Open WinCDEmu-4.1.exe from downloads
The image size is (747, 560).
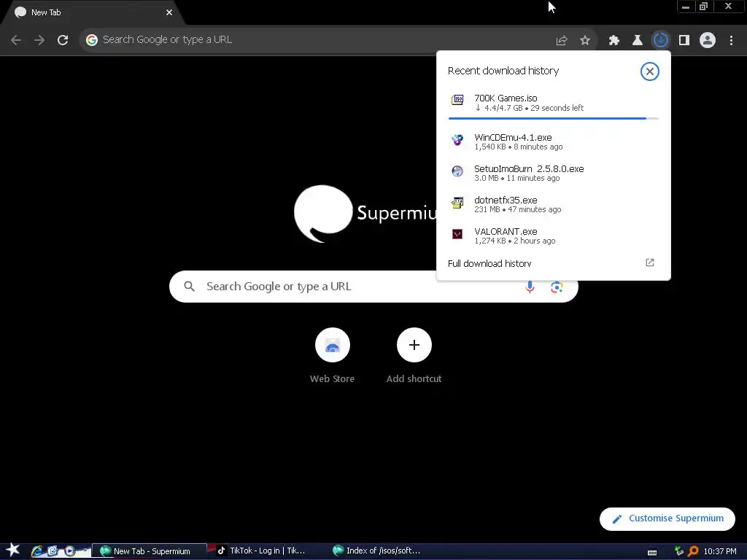pyautogui.click(x=553, y=141)
